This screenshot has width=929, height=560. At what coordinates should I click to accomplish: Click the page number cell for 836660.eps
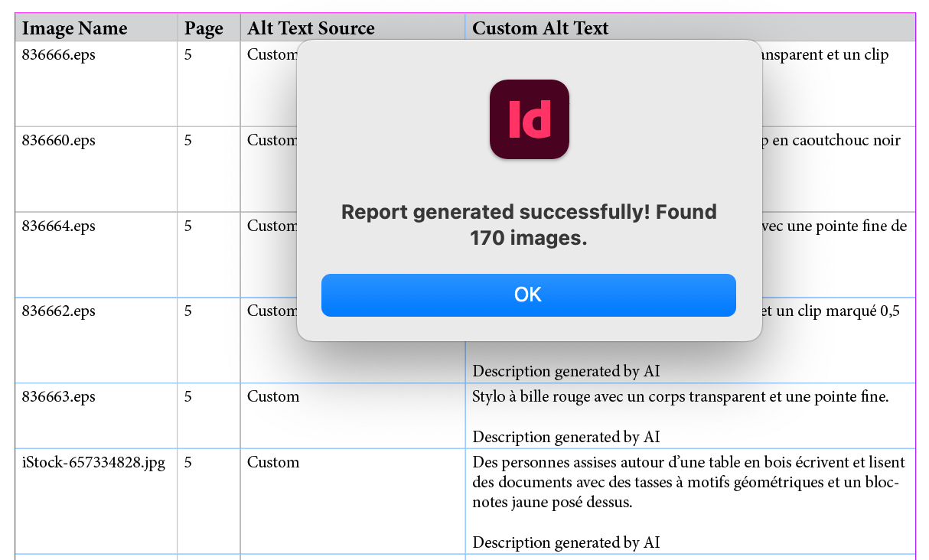(x=209, y=169)
